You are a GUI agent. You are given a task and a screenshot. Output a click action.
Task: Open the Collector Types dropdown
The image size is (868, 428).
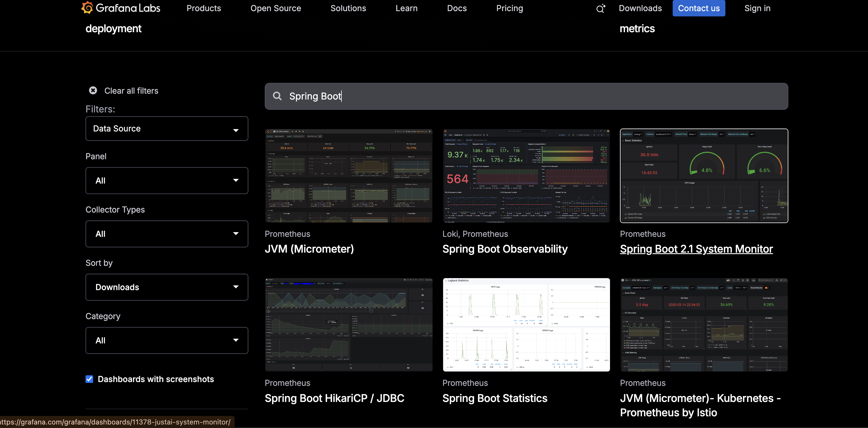166,234
